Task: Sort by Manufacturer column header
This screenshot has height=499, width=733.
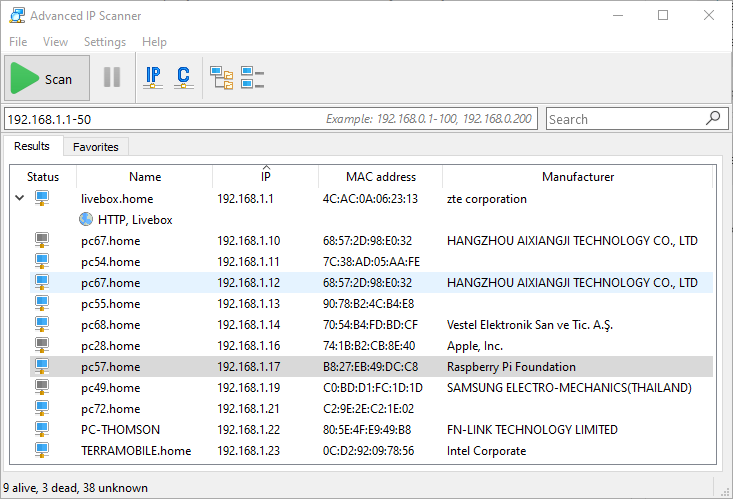Action: [x=578, y=177]
